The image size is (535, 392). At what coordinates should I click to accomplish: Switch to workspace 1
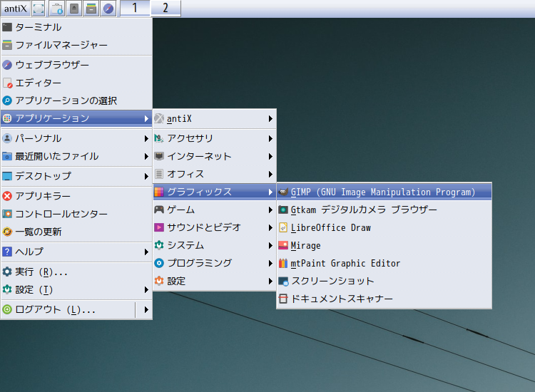click(x=135, y=8)
